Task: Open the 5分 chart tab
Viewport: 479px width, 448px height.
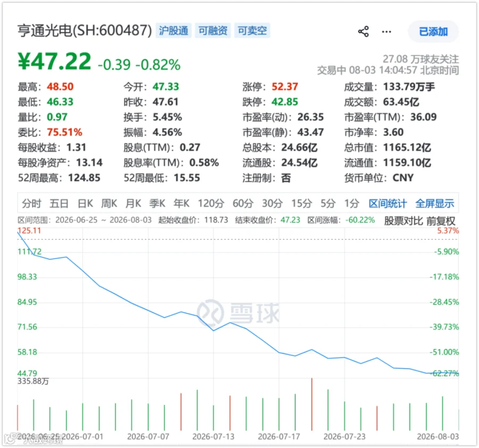Action: (328, 203)
